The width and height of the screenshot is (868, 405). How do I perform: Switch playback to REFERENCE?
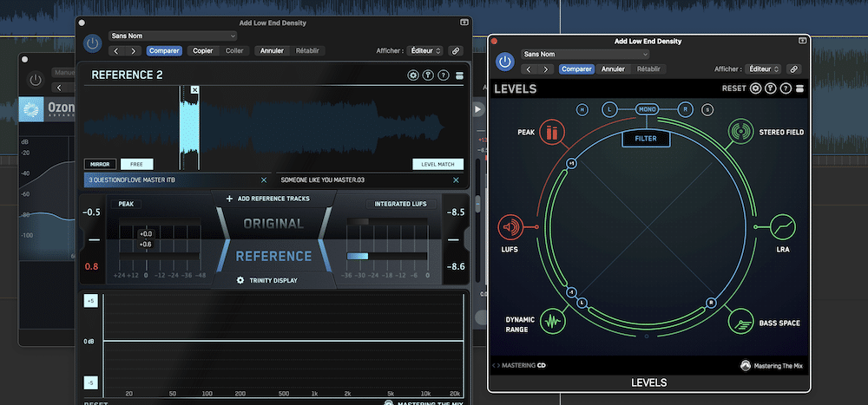pos(273,256)
